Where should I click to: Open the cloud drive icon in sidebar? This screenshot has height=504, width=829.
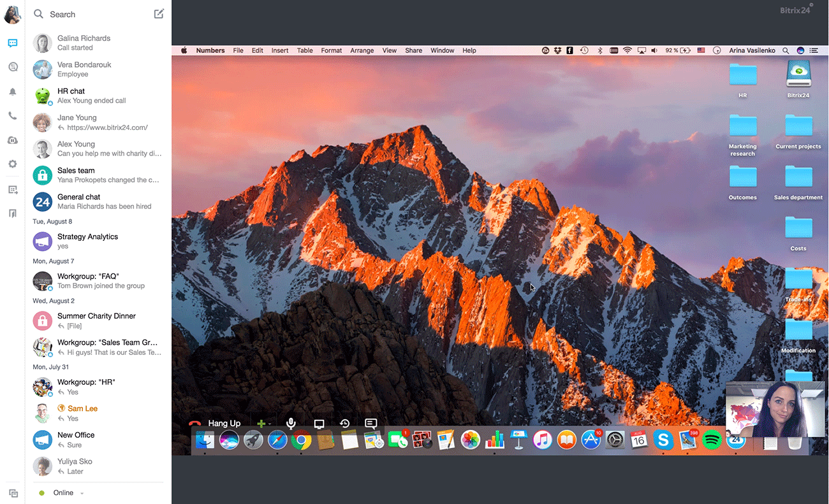click(12, 140)
